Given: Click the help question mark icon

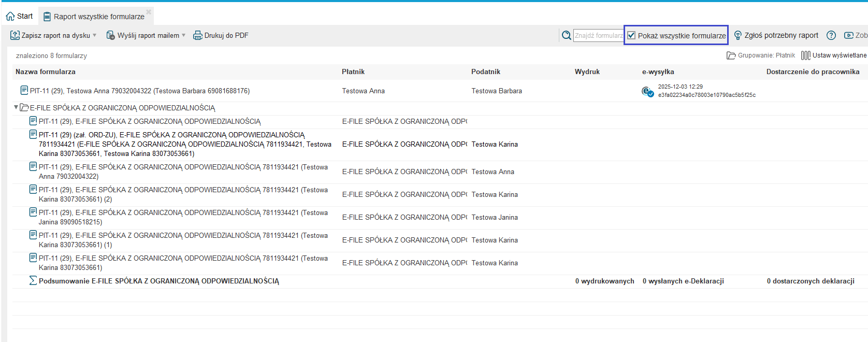Looking at the screenshot, I should click(x=831, y=35).
